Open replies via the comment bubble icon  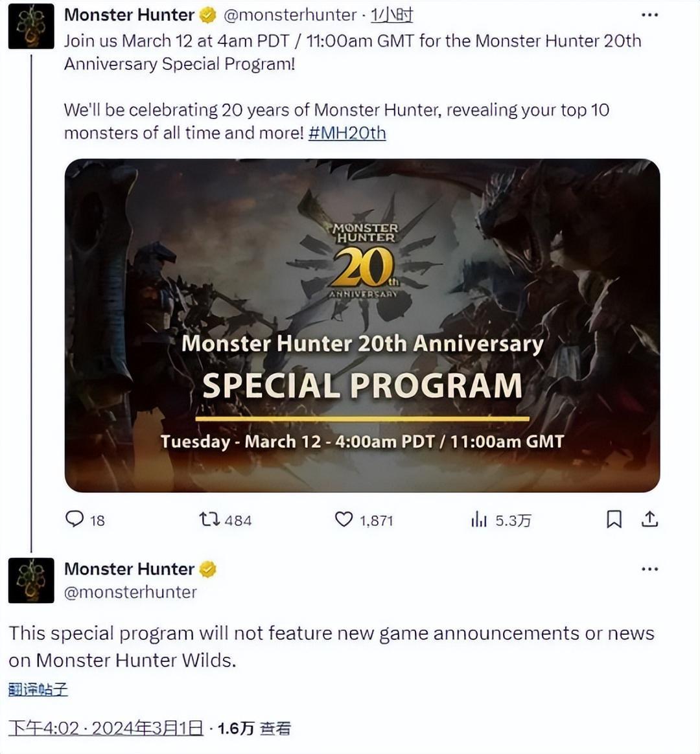point(74,519)
